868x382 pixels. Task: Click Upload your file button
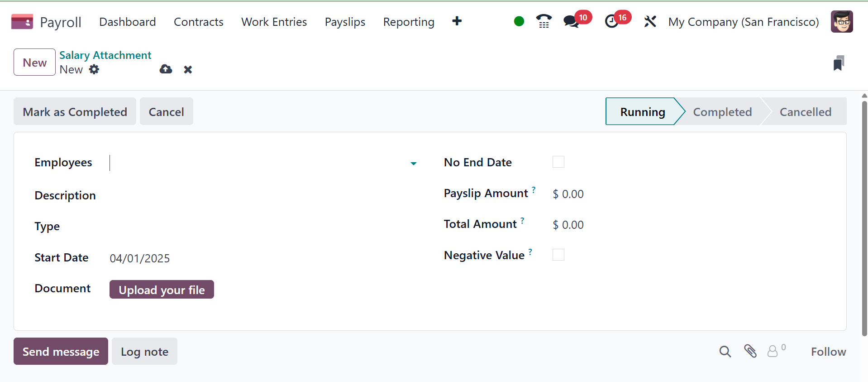point(162,290)
